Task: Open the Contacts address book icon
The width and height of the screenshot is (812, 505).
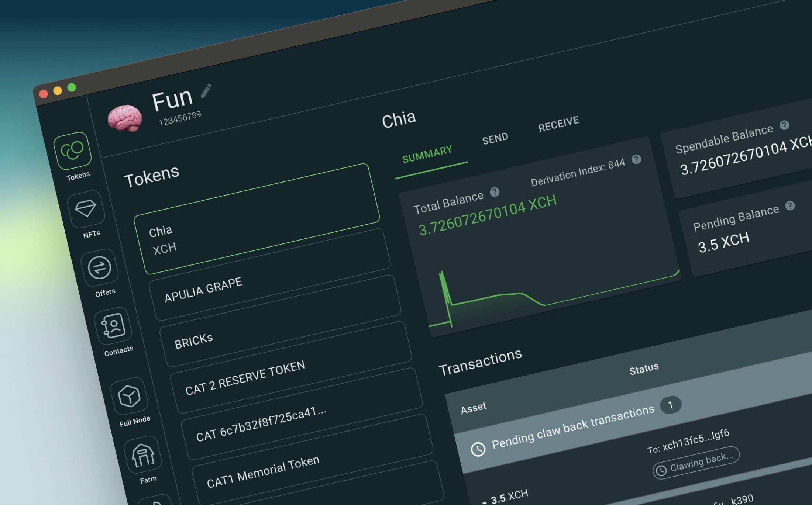Action: click(113, 326)
